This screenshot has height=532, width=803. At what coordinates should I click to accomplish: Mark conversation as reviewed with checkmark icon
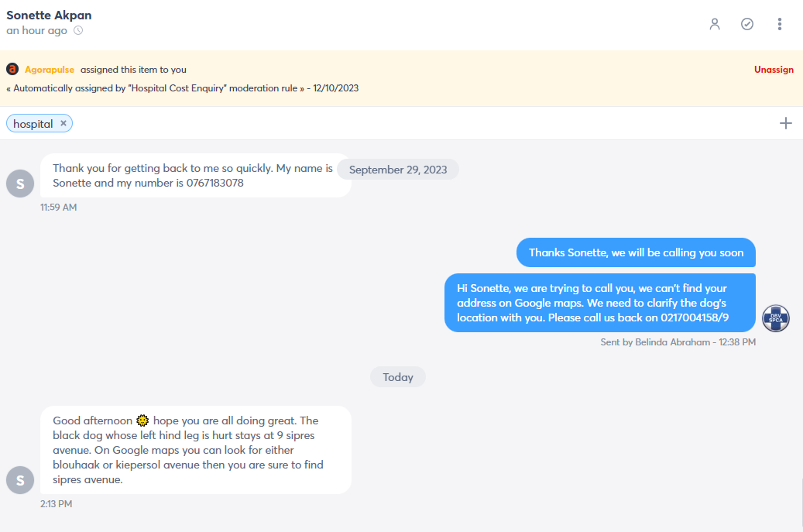point(747,24)
